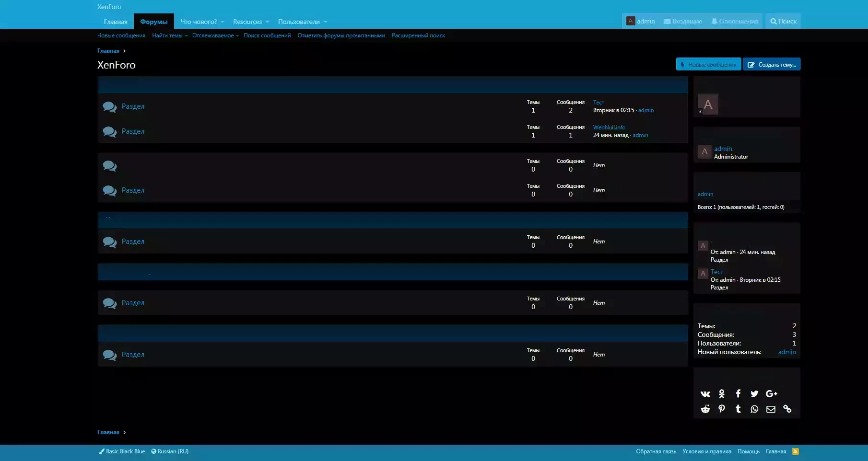The height and width of the screenshot is (461, 868).
Task: Open the Basic Black Blue style chooser
Action: tap(122, 451)
